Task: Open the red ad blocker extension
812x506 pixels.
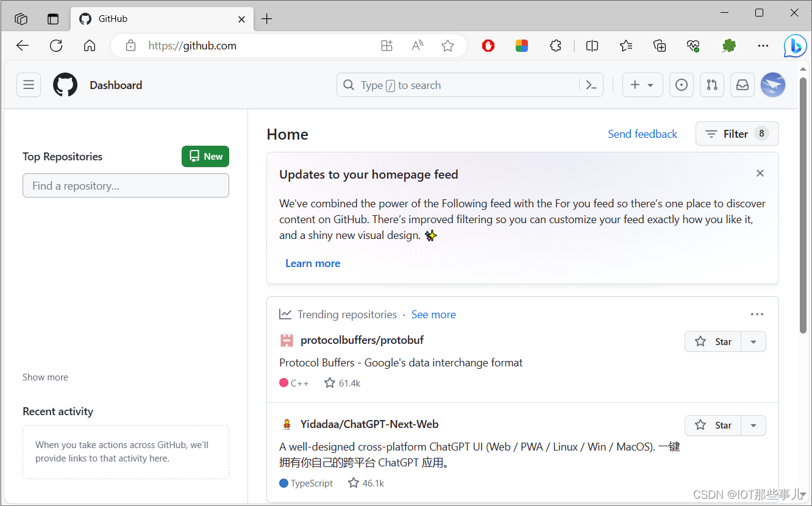Action: tap(488, 46)
